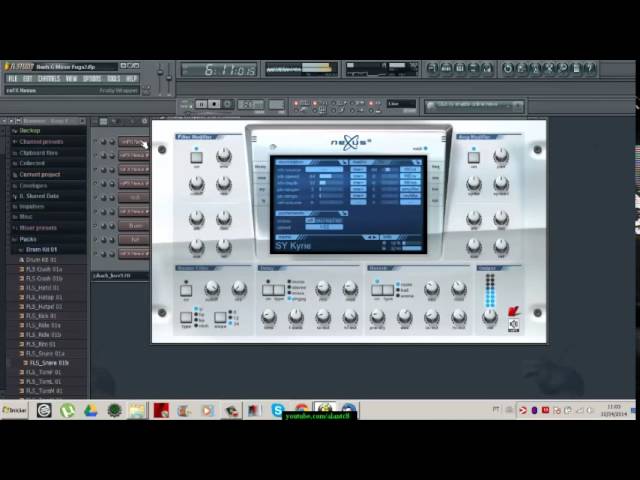Image resolution: width=640 pixels, height=480 pixels.
Task: Click the question-mark help toolbar icon
Action: tap(590, 68)
